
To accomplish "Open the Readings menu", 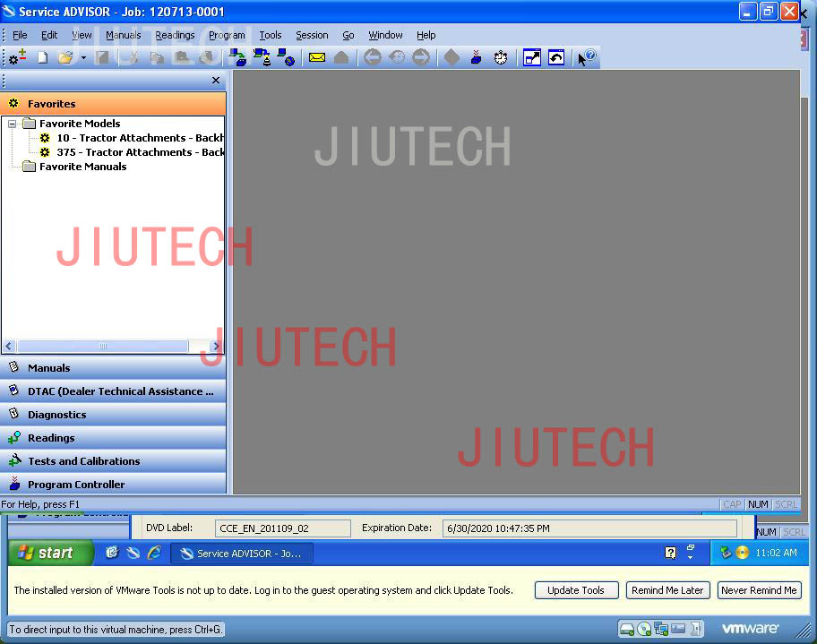I will point(175,35).
